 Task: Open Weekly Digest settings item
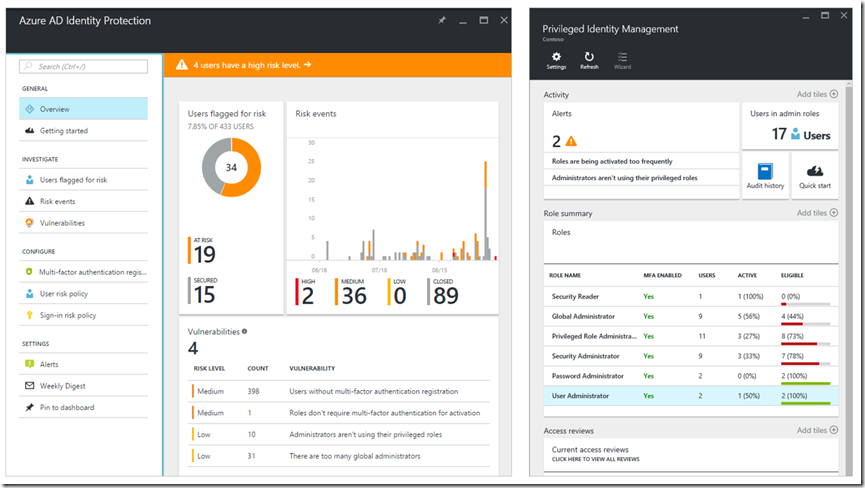[x=83, y=385]
